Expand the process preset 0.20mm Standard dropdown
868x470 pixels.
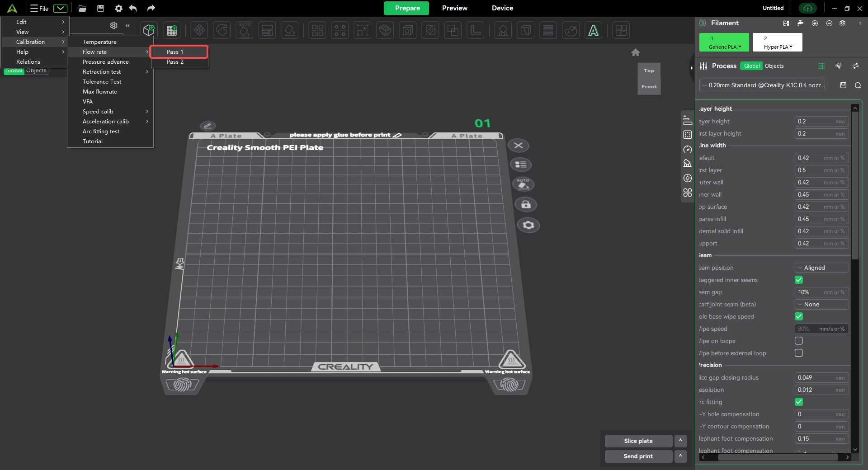[762, 85]
